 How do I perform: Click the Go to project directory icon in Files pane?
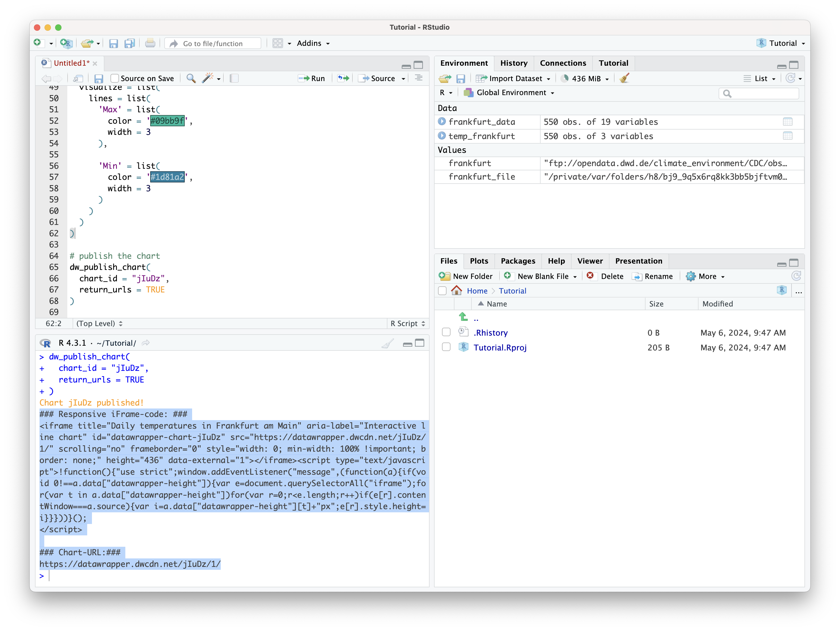[x=781, y=290]
